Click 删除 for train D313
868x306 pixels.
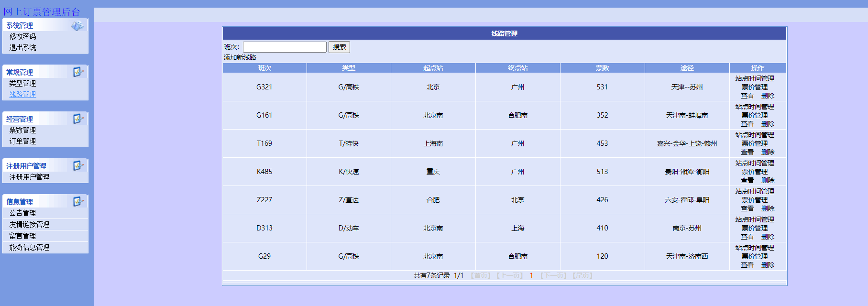(x=768, y=237)
